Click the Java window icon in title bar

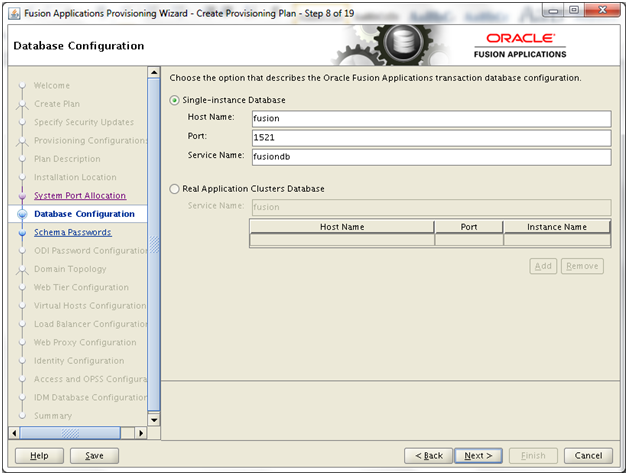(x=14, y=14)
